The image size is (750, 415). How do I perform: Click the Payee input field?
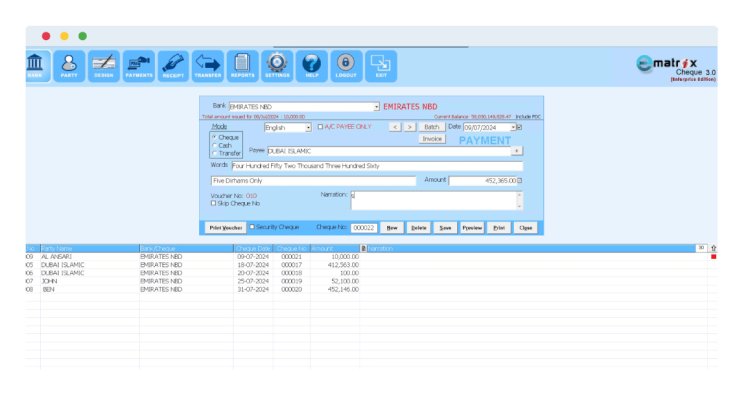[x=389, y=151]
